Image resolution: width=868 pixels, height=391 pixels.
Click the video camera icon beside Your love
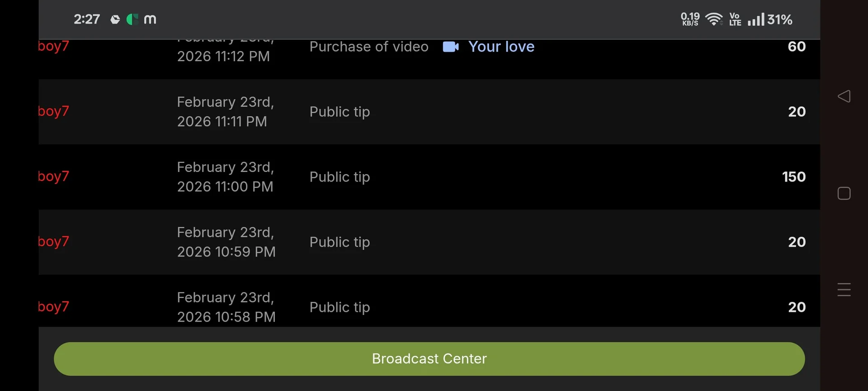click(450, 47)
